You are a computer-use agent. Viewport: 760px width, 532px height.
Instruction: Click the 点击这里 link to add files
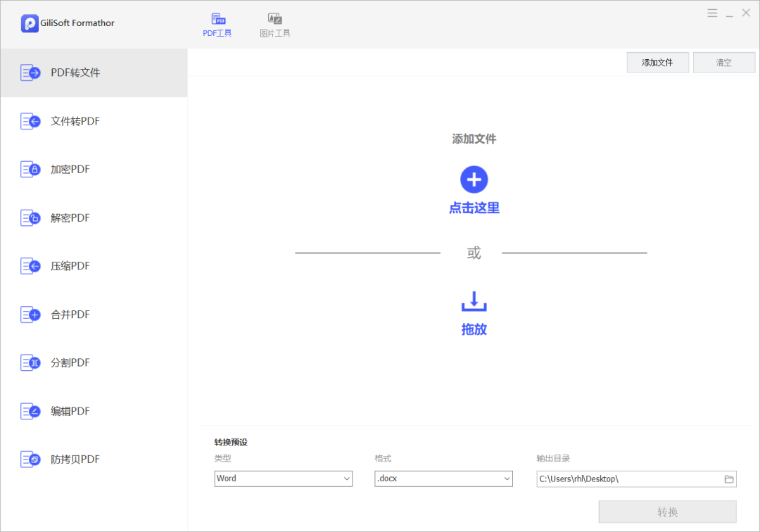tap(474, 207)
